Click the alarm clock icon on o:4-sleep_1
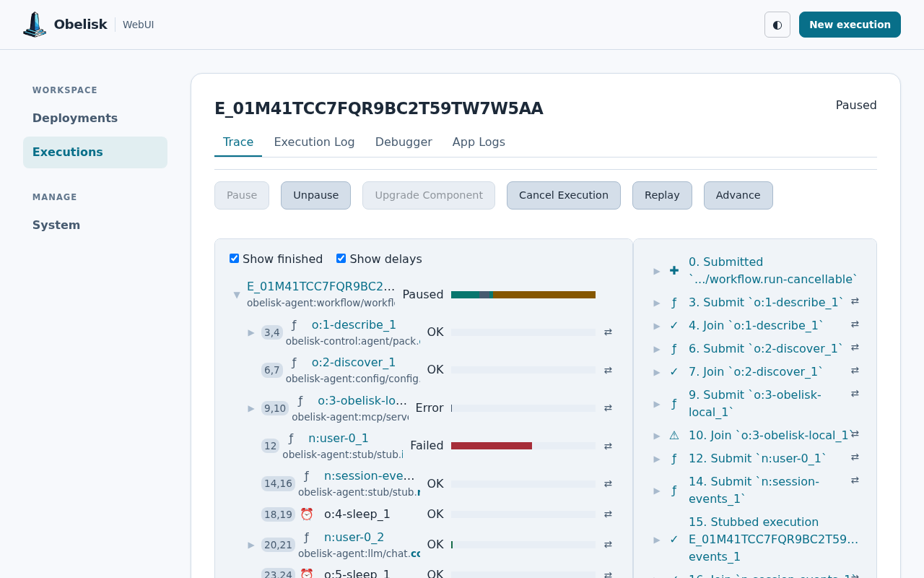Viewport: 924px width, 578px height. point(307,514)
